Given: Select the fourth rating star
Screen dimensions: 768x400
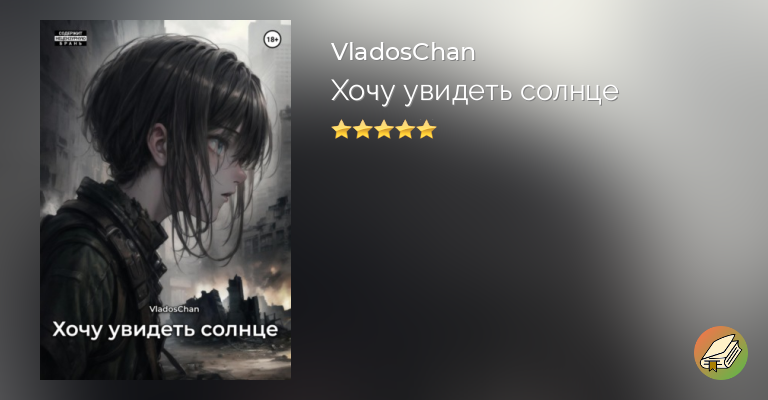Looking at the screenshot, I should pyautogui.click(x=405, y=130).
